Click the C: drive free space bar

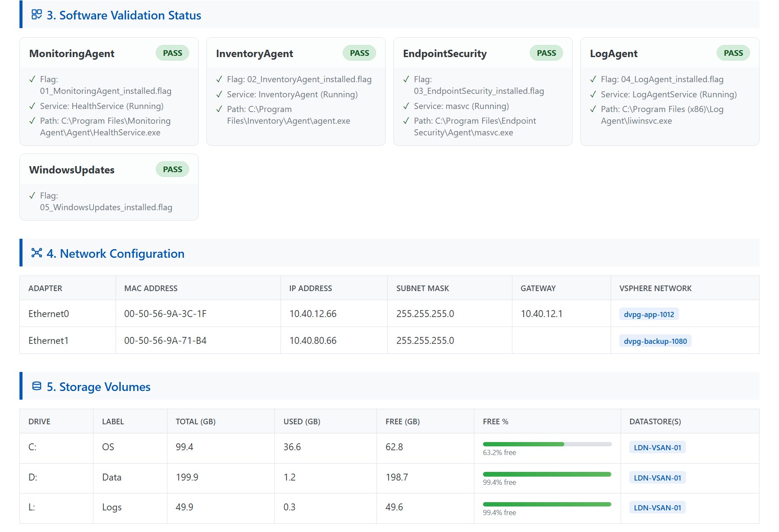pos(547,444)
